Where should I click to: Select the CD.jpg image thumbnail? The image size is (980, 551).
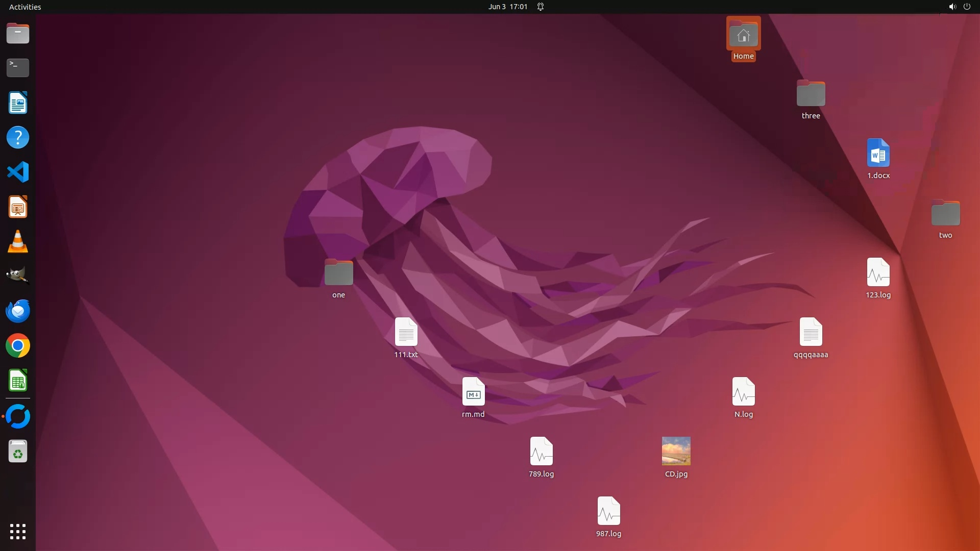click(x=676, y=451)
